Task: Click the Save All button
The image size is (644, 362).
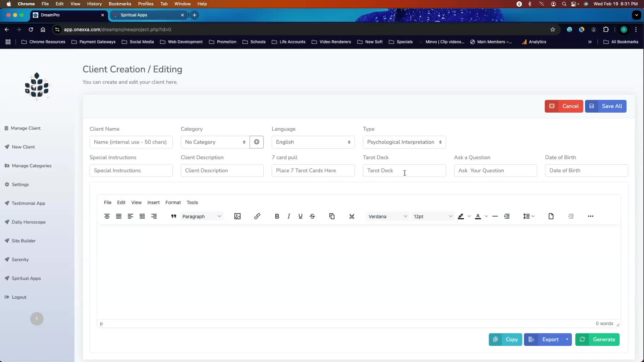Action: pyautogui.click(x=606, y=106)
